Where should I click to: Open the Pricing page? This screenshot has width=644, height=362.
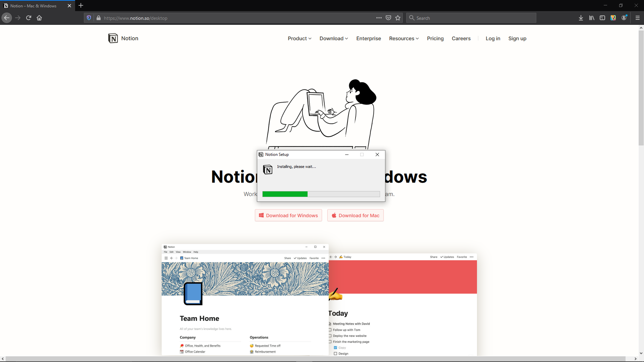point(435,39)
